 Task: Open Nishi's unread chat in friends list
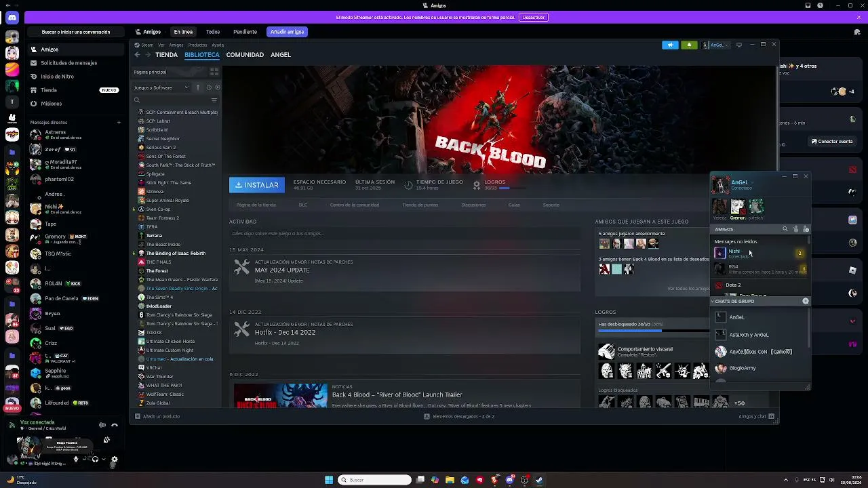pos(759,253)
